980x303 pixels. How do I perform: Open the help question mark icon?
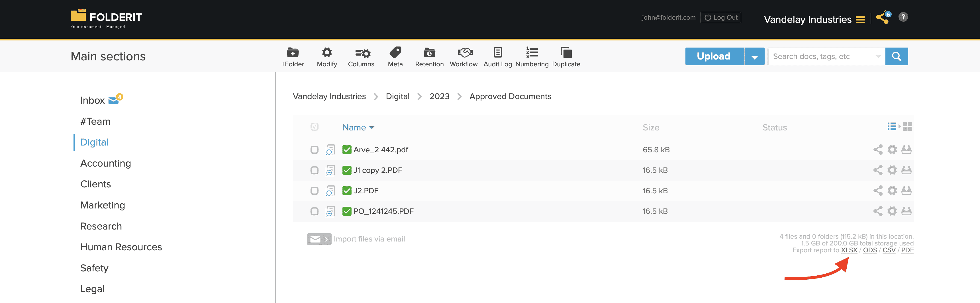pyautogui.click(x=903, y=17)
